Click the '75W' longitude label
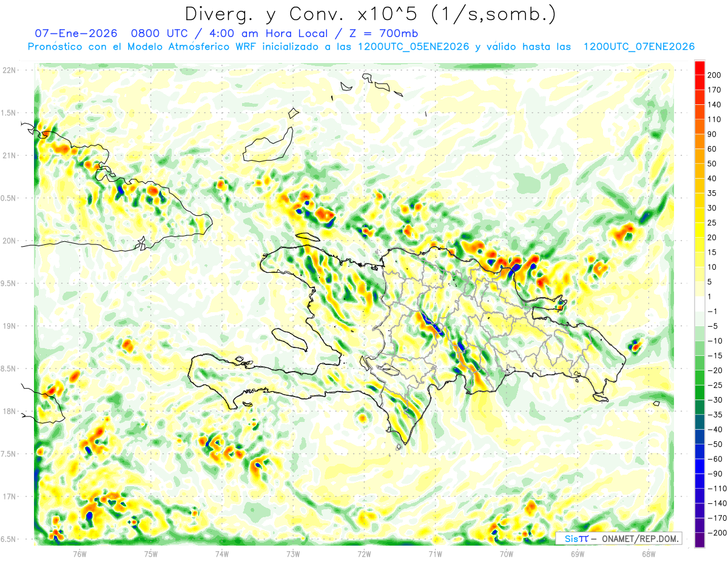The image size is (728, 562). tap(151, 554)
